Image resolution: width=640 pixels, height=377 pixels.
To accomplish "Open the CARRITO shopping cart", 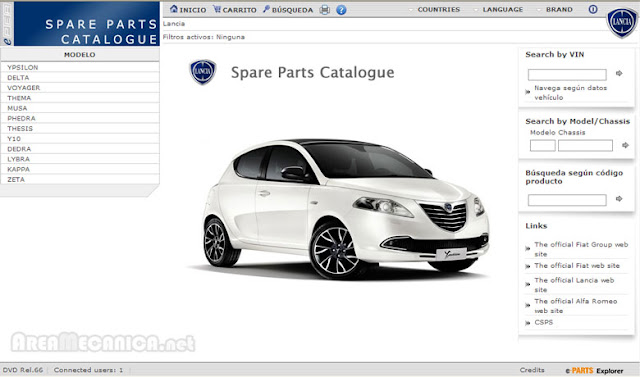I will [235, 9].
